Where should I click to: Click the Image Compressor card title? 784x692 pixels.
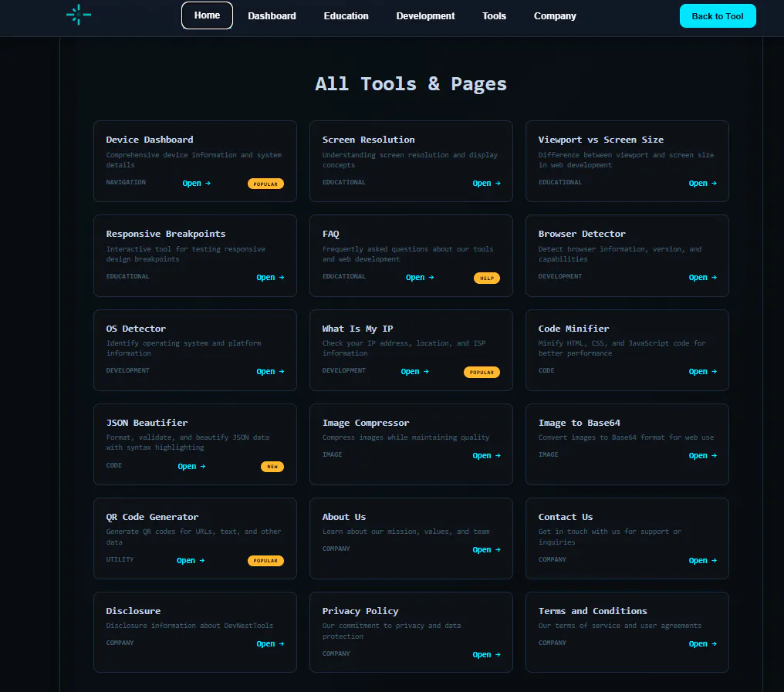(366, 423)
